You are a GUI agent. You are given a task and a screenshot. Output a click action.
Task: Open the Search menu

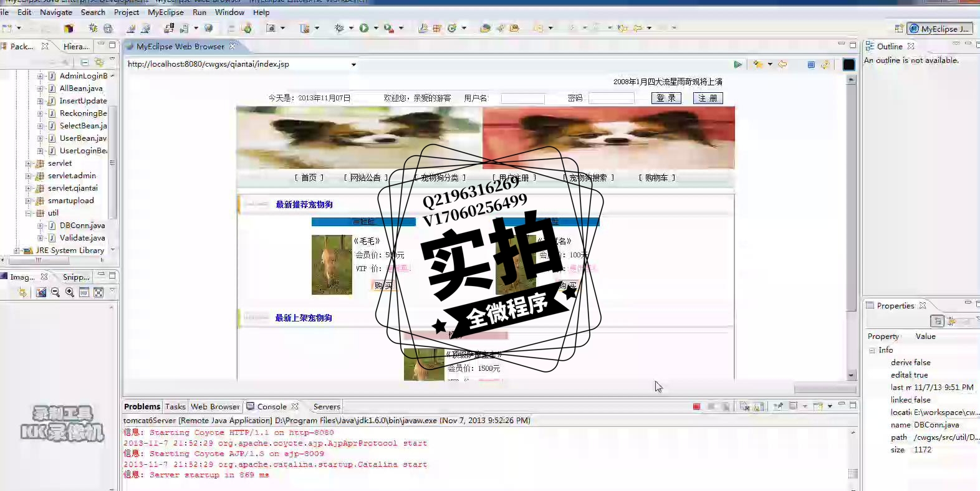[x=93, y=12]
